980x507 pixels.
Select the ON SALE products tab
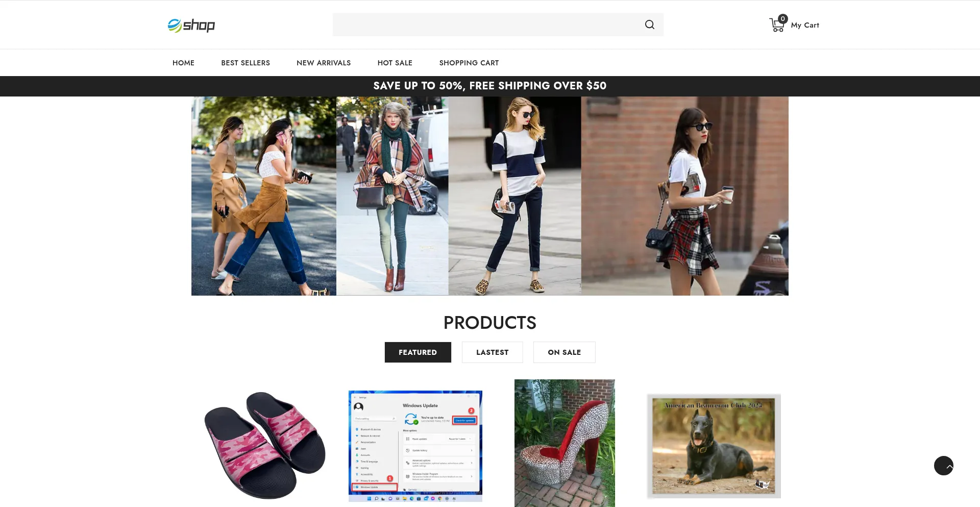564,352
